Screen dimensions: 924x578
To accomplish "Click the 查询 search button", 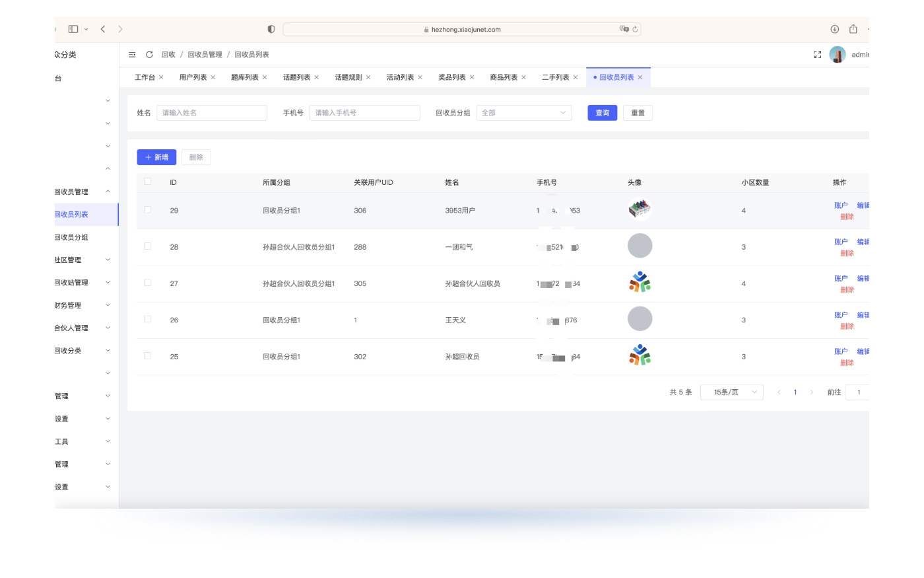I will point(602,113).
